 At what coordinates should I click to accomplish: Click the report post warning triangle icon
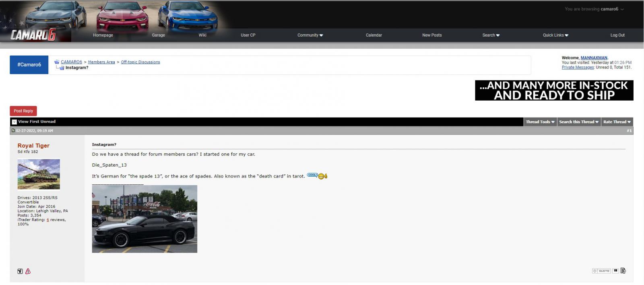(x=28, y=271)
